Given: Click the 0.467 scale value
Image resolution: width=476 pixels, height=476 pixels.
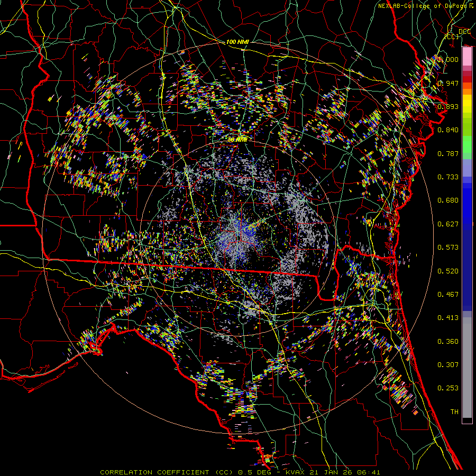Looking at the screenshot, I should pos(448,295).
